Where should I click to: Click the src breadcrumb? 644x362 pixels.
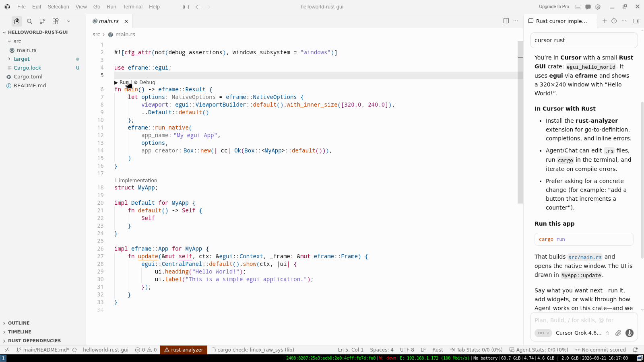96,35
